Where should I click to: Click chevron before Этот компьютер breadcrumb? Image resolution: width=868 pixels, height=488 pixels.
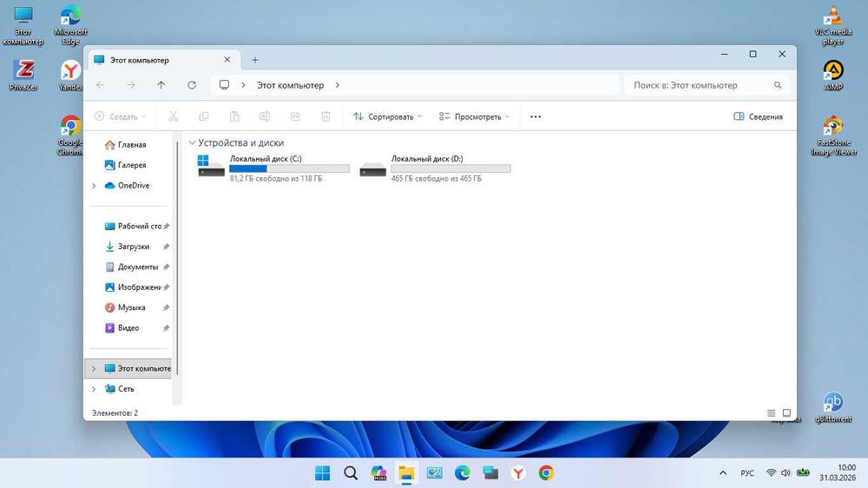(243, 85)
